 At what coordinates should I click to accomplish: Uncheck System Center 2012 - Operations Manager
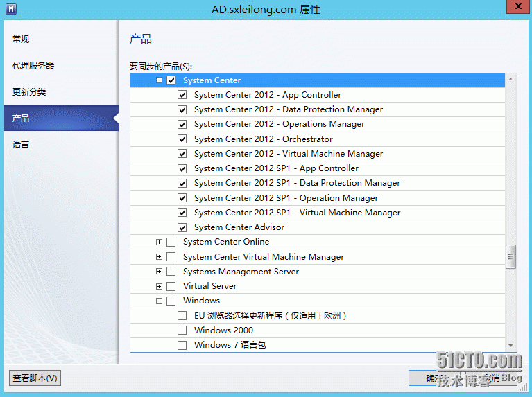pos(182,125)
